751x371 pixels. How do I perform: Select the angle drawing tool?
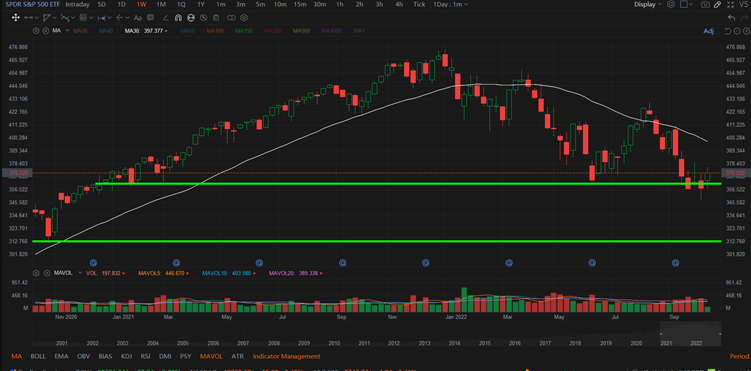pos(165,18)
